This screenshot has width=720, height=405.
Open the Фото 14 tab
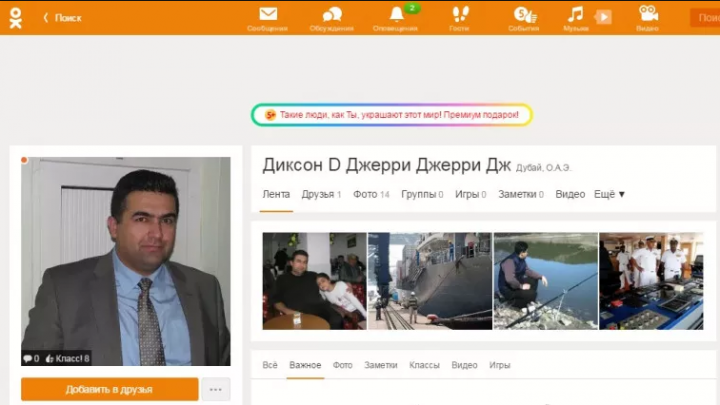(x=371, y=194)
